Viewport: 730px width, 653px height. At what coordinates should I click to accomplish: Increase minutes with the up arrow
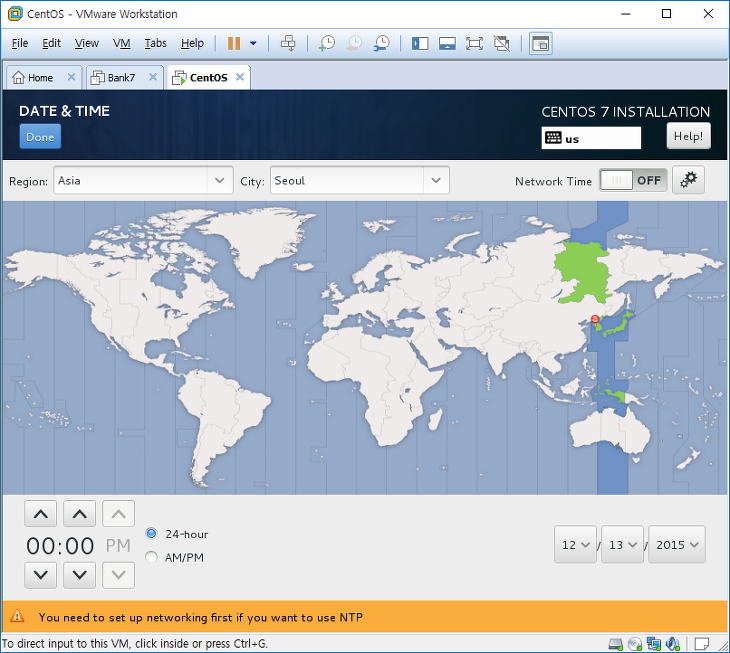pos(80,514)
